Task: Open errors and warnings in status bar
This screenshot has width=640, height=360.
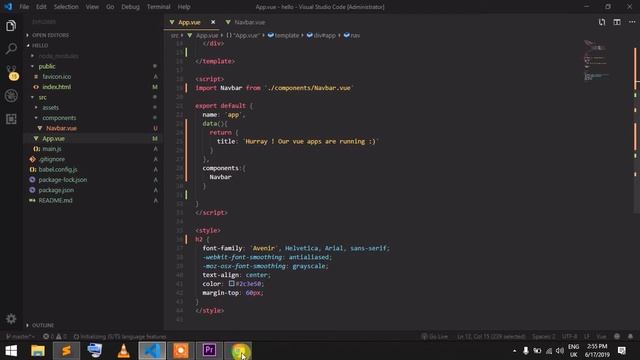Action: tap(55, 337)
